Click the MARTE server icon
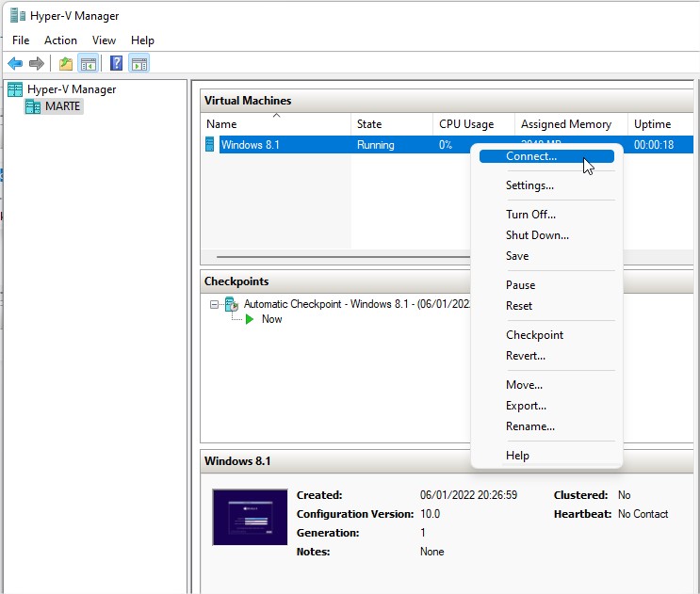This screenshot has width=700, height=594. coord(33,106)
